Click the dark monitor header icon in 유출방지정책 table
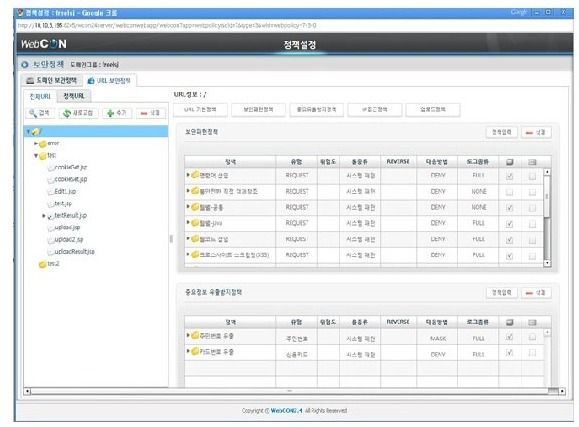Viewport: 579px width, 427px height. coord(510,322)
